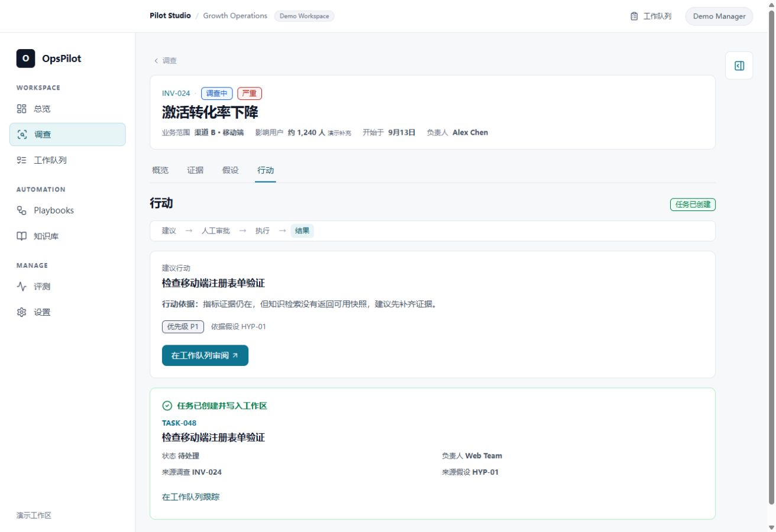Click the 任务已创建 status badge
The height and width of the screenshot is (532, 776).
tap(693, 205)
